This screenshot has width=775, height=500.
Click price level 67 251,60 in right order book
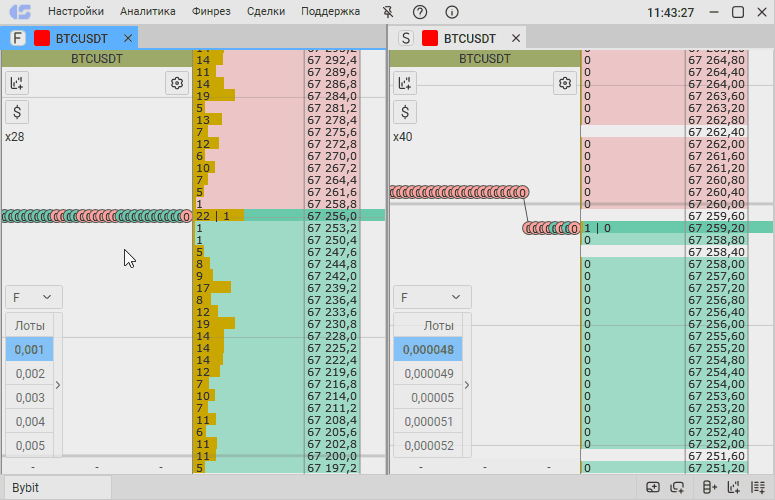pos(717,456)
